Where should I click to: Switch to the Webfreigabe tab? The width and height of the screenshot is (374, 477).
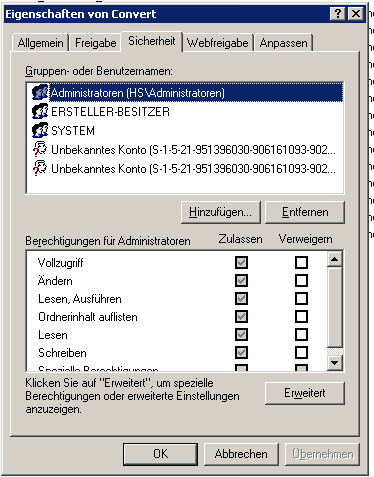pos(218,43)
